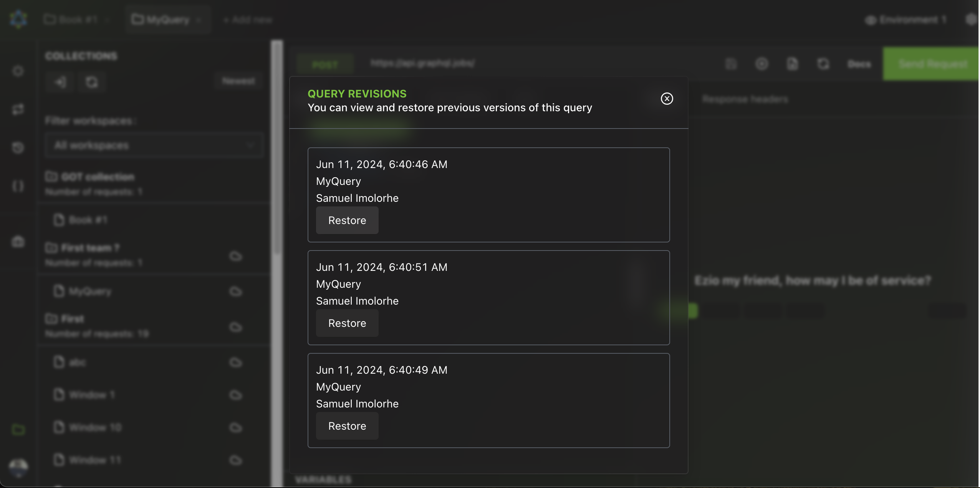
Task: Click the sync collections icon
Action: pos(91,82)
